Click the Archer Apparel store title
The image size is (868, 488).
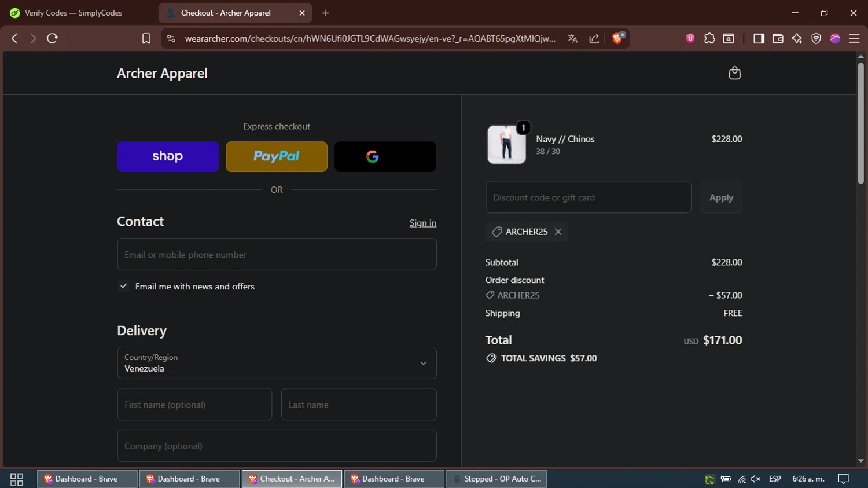(162, 73)
